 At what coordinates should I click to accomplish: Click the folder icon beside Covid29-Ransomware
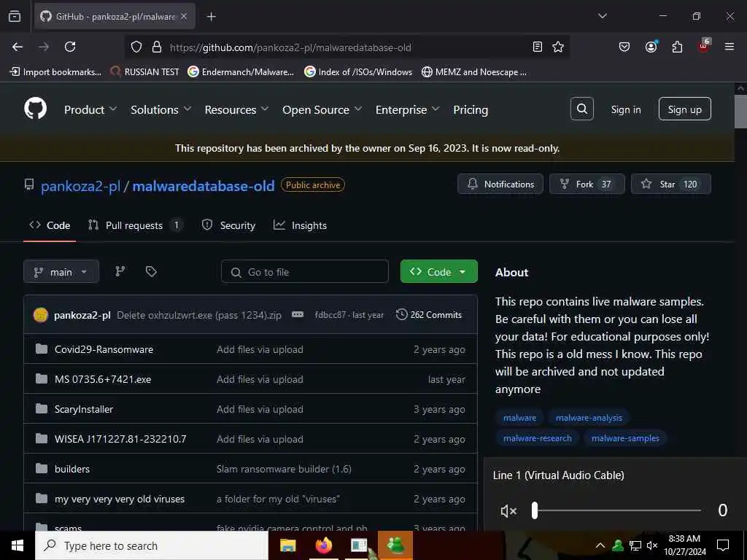[42, 349]
